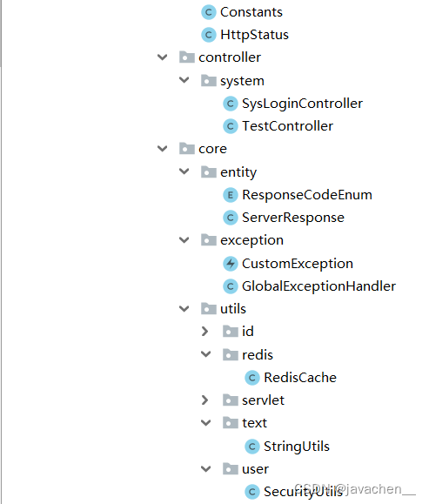This screenshot has width=429, height=504.
Task: Select StringUtils under text package
Action: pyautogui.click(x=297, y=447)
